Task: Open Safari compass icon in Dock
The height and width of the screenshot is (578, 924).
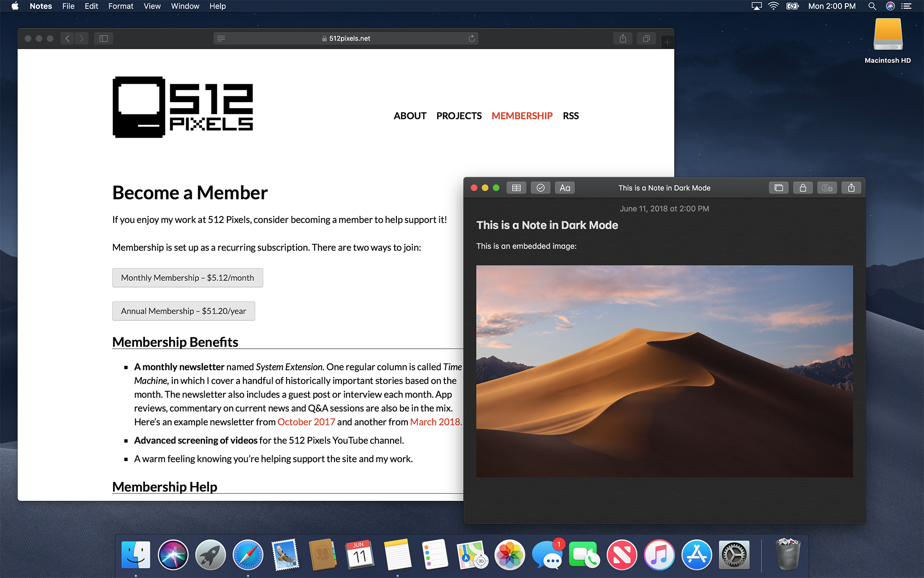Action: tap(248, 554)
